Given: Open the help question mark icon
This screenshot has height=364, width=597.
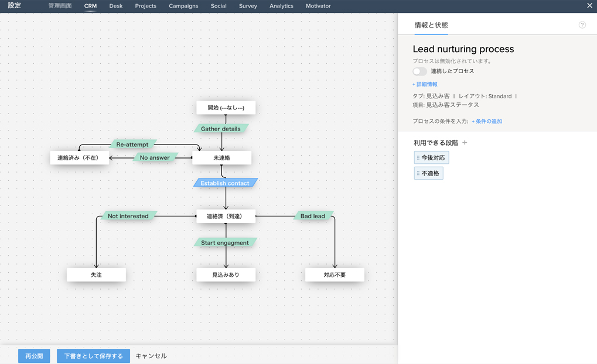Looking at the screenshot, I should [x=582, y=25].
